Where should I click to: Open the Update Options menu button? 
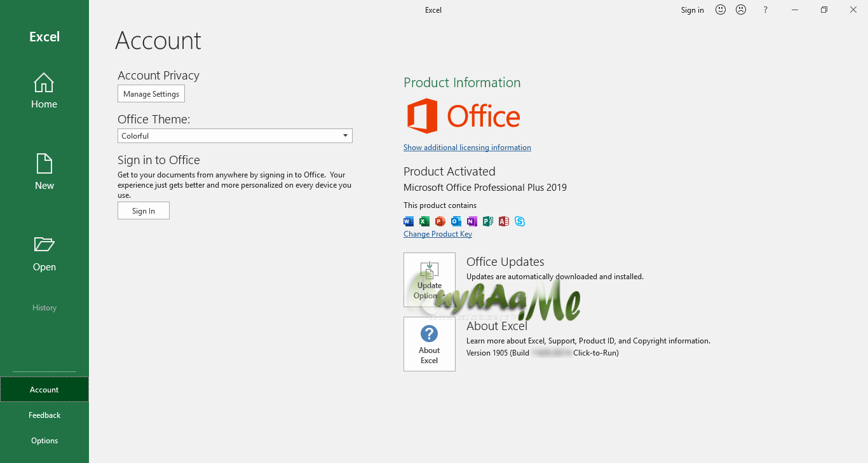pyautogui.click(x=430, y=280)
